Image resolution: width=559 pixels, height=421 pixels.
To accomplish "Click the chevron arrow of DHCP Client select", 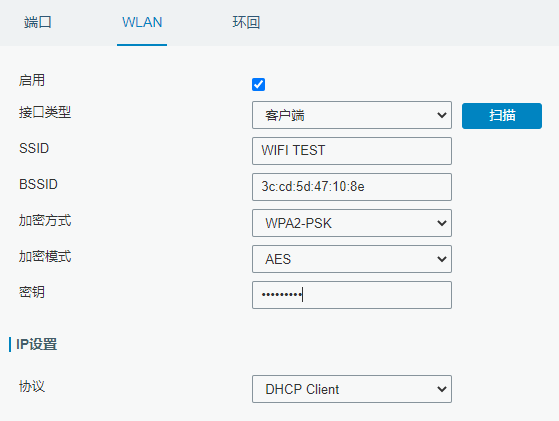I will point(442,389).
